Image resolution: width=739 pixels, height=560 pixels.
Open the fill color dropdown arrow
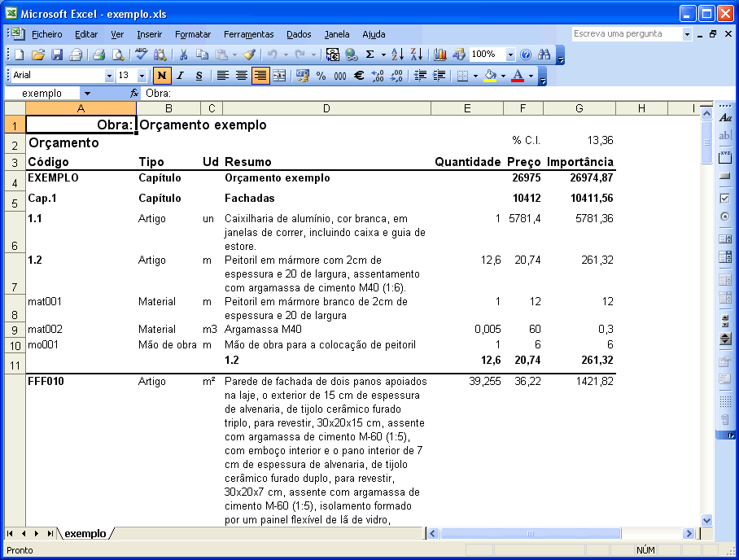[x=503, y=76]
